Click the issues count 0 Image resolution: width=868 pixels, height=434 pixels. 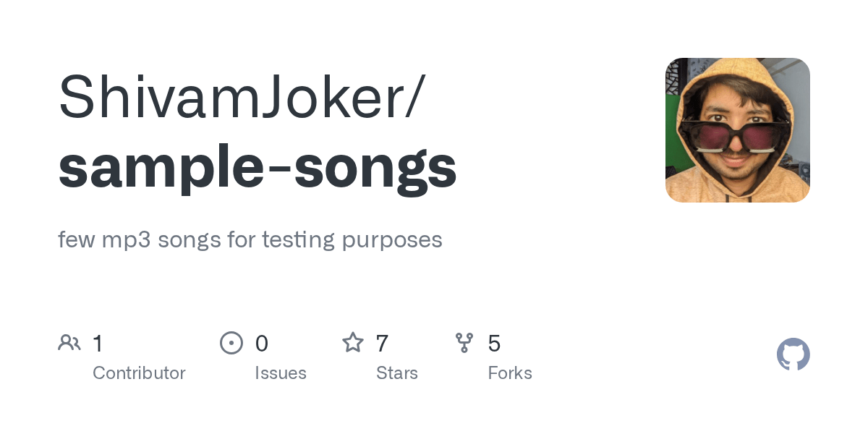pos(262,343)
